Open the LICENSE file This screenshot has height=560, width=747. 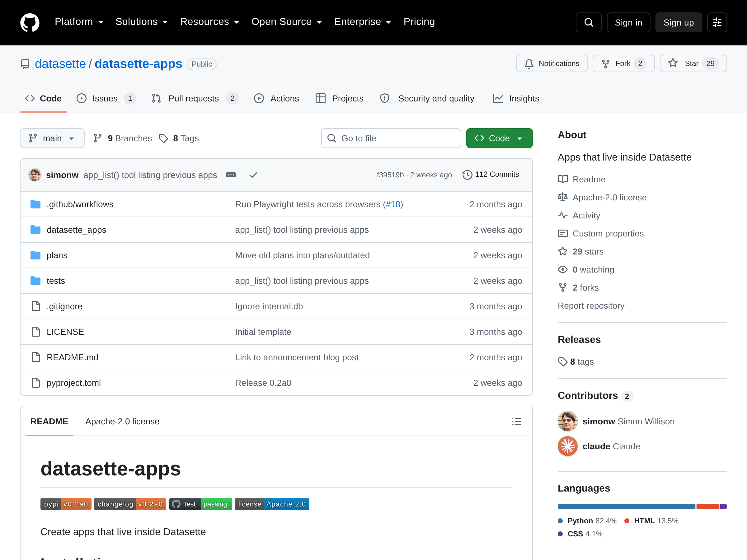65,332
